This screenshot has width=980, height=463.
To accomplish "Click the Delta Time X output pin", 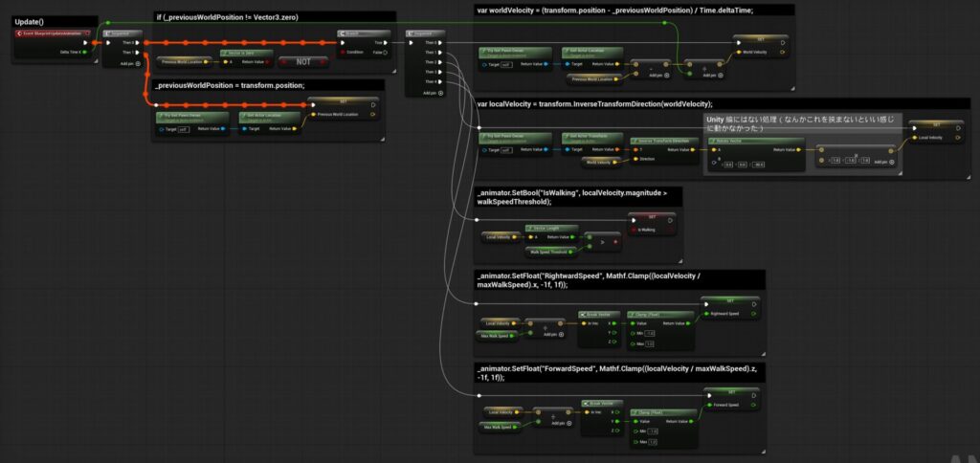I will click(x=84, y=53).
